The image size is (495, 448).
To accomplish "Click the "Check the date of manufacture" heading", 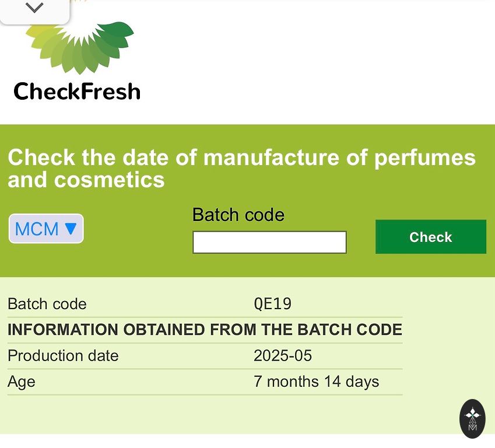I will [x=241, y=168].
